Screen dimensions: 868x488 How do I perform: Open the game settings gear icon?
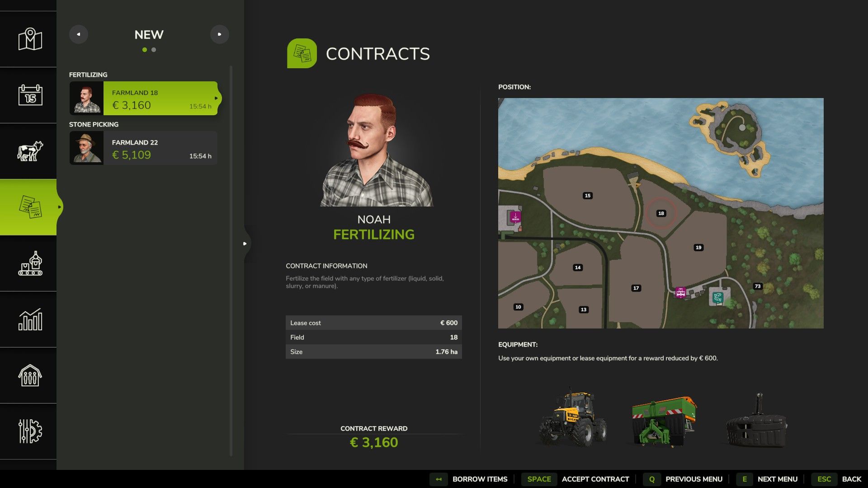click(x=30, y=431)
